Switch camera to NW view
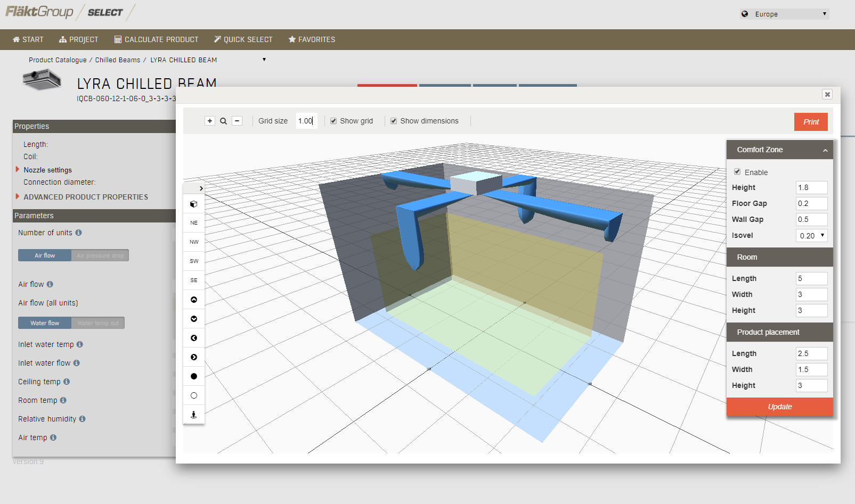The height and width of the screenshot is (504, 855). 194,242
